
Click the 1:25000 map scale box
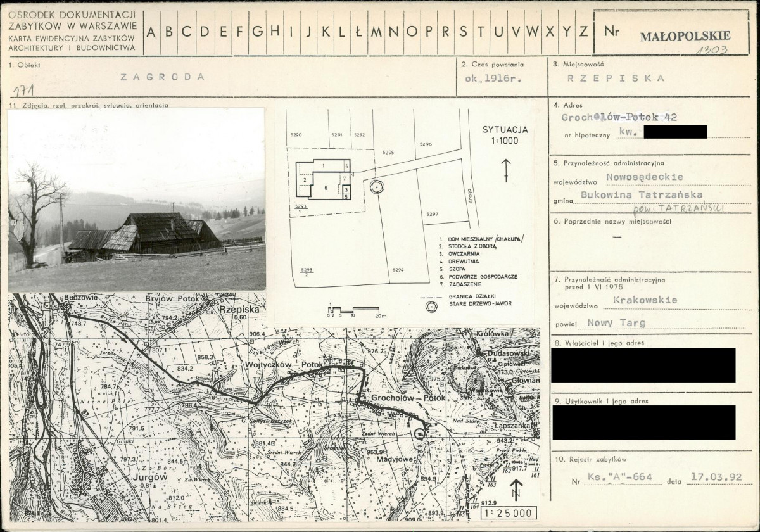tap(509, 513)
